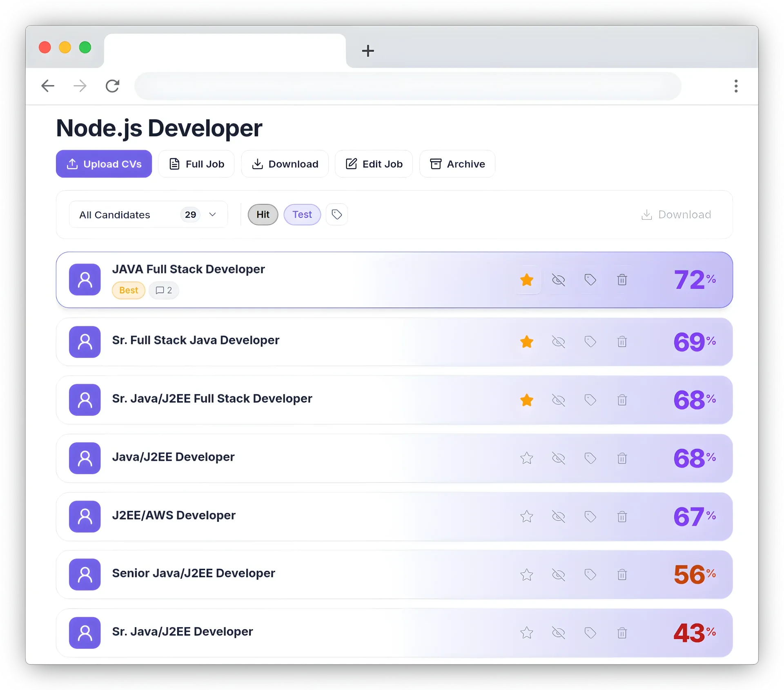Select the Test tag filter

(x=302, y=215)
